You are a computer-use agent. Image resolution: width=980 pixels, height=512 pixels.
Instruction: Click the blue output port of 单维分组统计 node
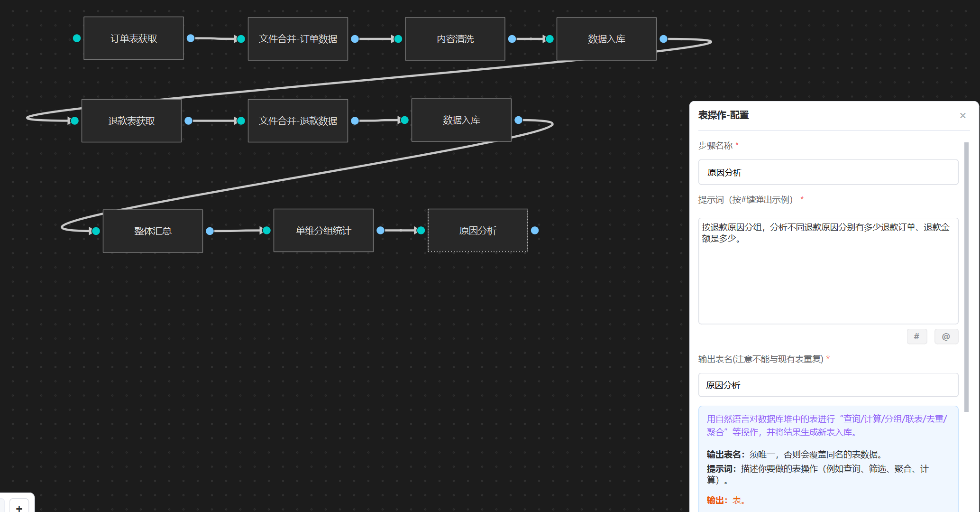[x=380, y=231]
